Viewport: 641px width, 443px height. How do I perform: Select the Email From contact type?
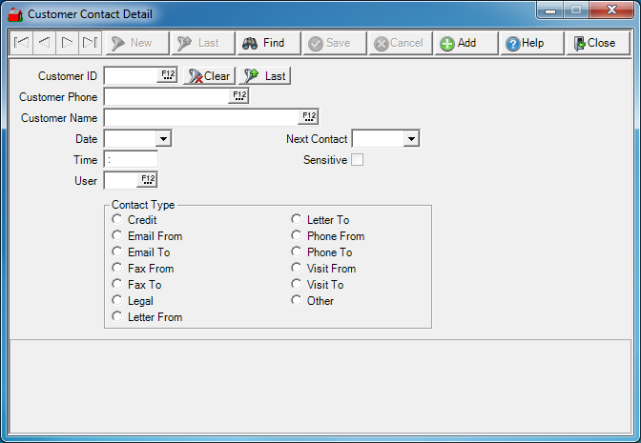(118, 237)
